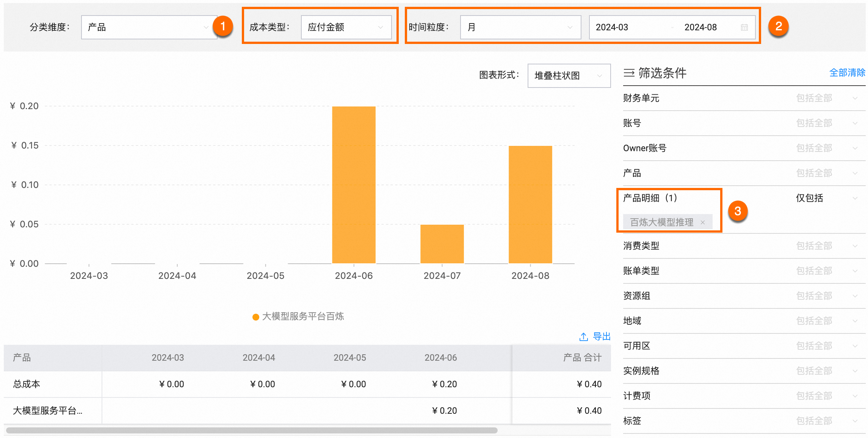868x438 pixels.
Task: Click the export upload icon
Action: (x=584, y=336)
